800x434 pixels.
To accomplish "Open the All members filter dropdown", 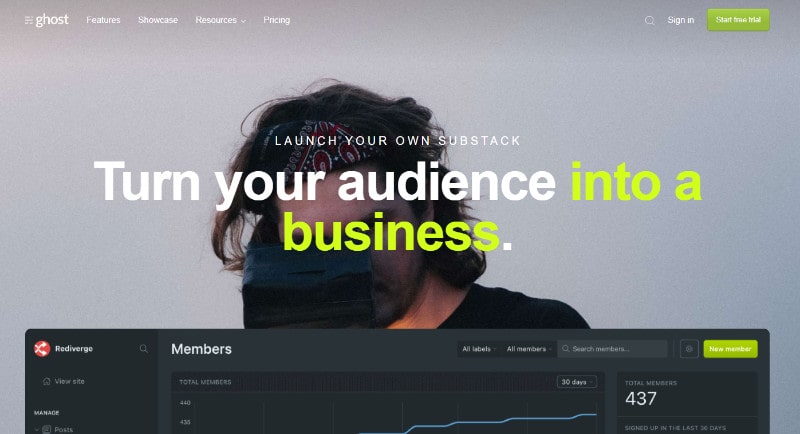I will point(529,349).
